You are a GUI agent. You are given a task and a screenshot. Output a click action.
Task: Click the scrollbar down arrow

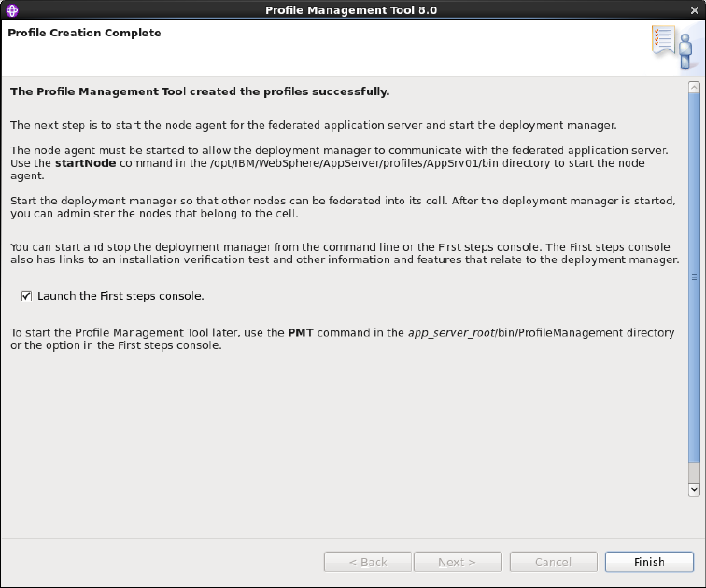click(694, 489)
